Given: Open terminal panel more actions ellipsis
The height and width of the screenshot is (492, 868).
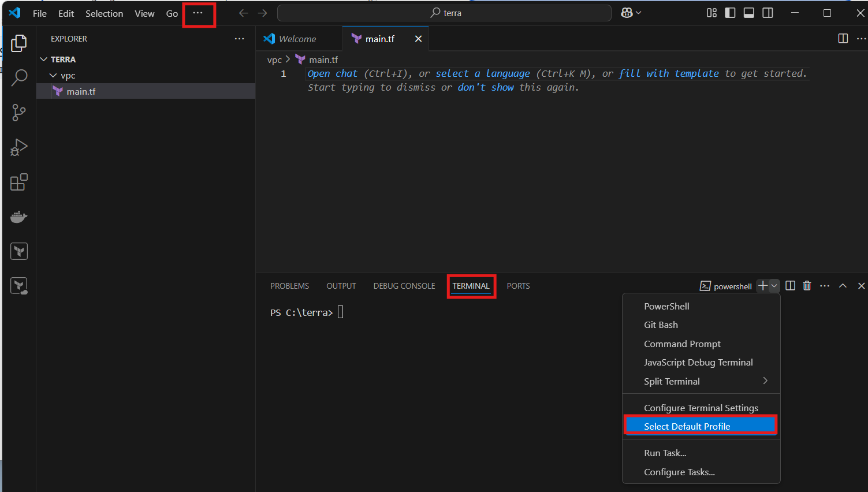Looking at the screenshot, I should [825, 286].
